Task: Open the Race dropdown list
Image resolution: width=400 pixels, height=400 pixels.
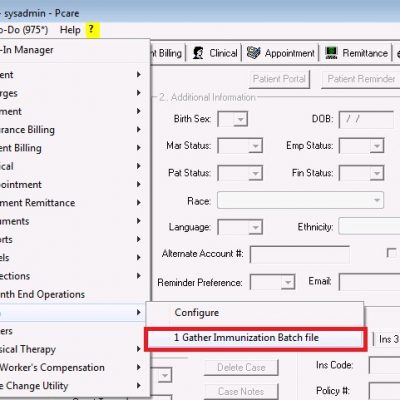Action: coord(300,200)
